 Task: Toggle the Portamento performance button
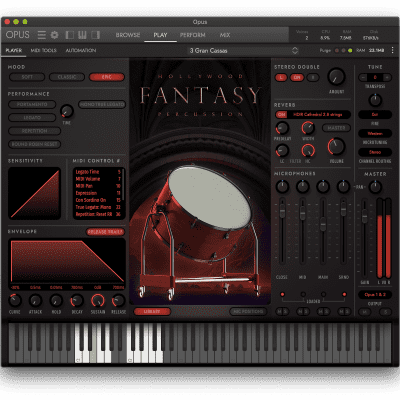pyautogui.click(x=32, y=104)
